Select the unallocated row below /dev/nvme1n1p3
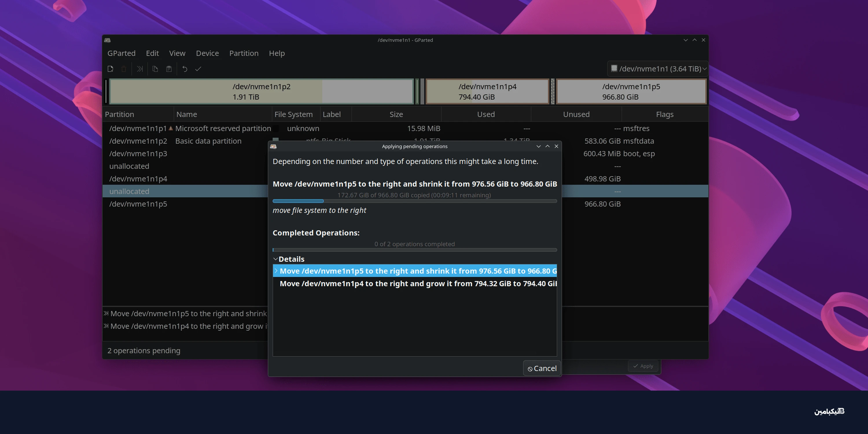 coord(185,166)
